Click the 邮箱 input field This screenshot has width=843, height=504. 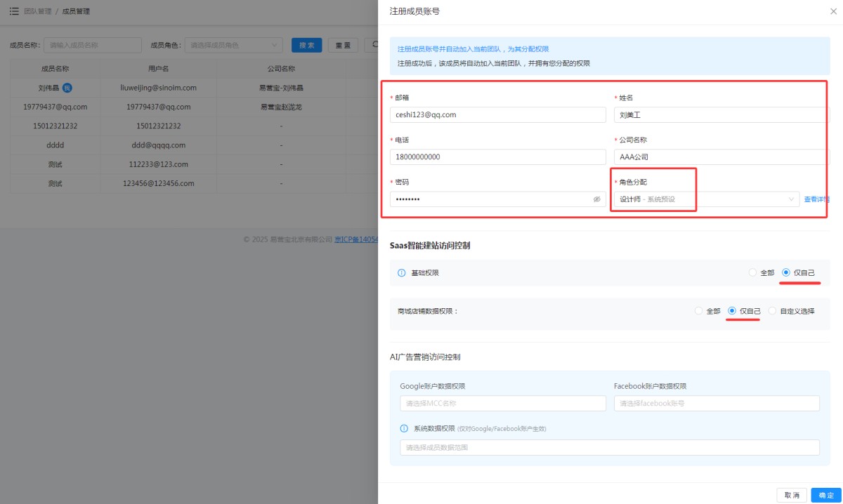pyautogui.click(x=497, y=115)
